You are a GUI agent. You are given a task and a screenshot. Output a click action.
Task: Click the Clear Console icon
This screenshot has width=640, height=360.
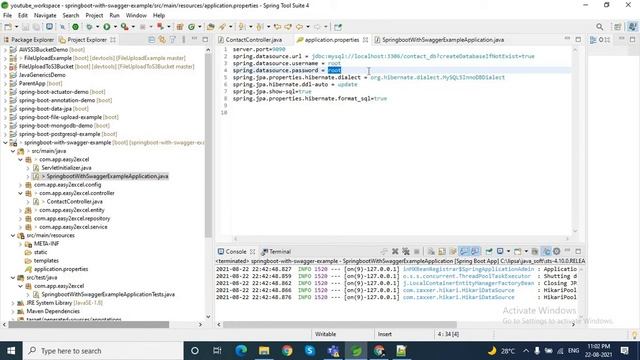tap(431, 251)
